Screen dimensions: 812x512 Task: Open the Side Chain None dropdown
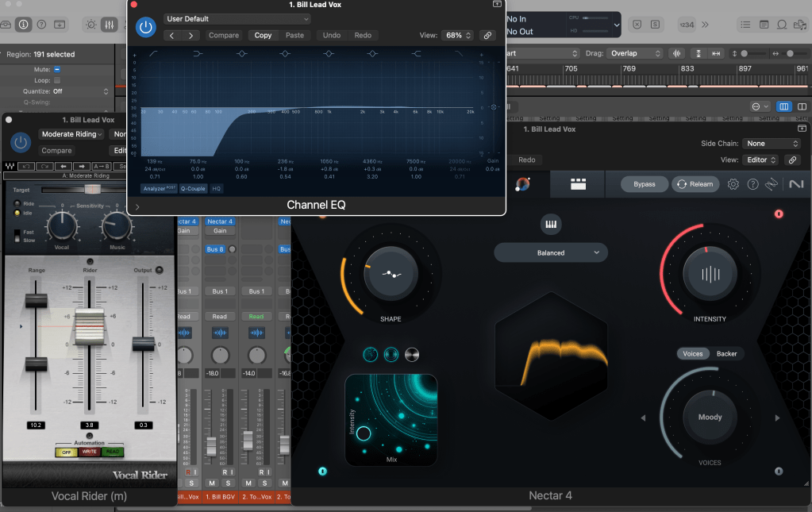pyautogui.click(x=771, y=144)
